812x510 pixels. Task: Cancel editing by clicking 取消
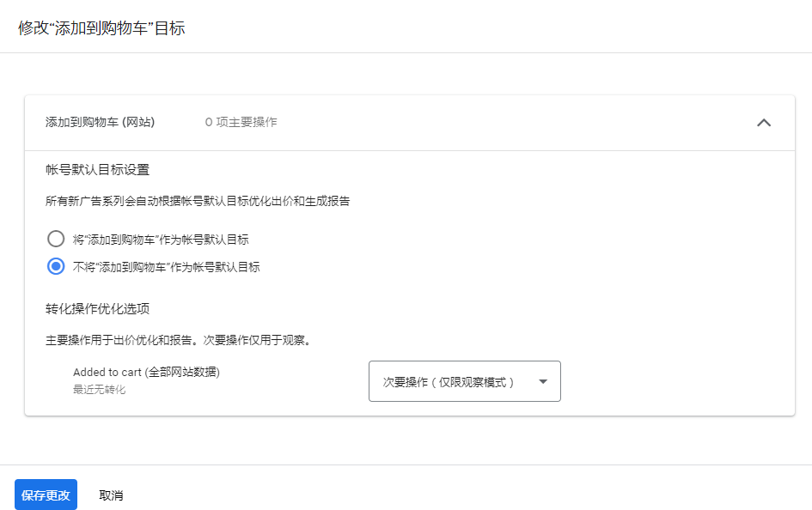coord(112,495)
